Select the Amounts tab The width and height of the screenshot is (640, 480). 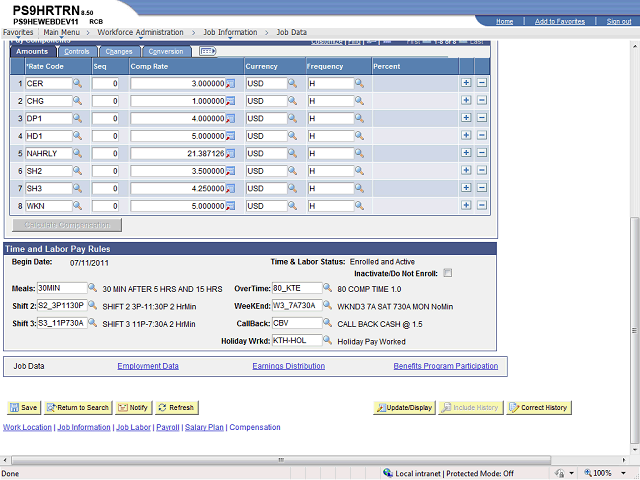coord(32,51)
